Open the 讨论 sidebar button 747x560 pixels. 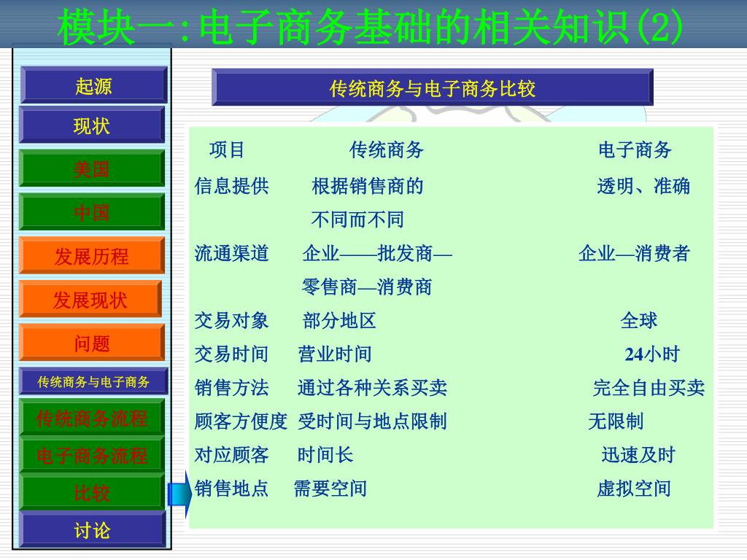[92, 529]
